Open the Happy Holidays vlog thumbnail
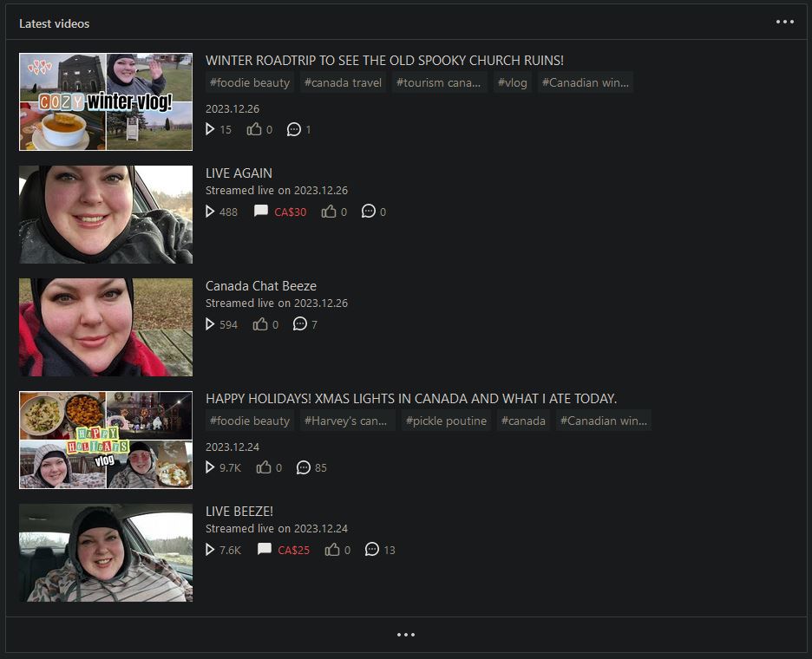The image size is (812, 659). click(x=106, y=440)
